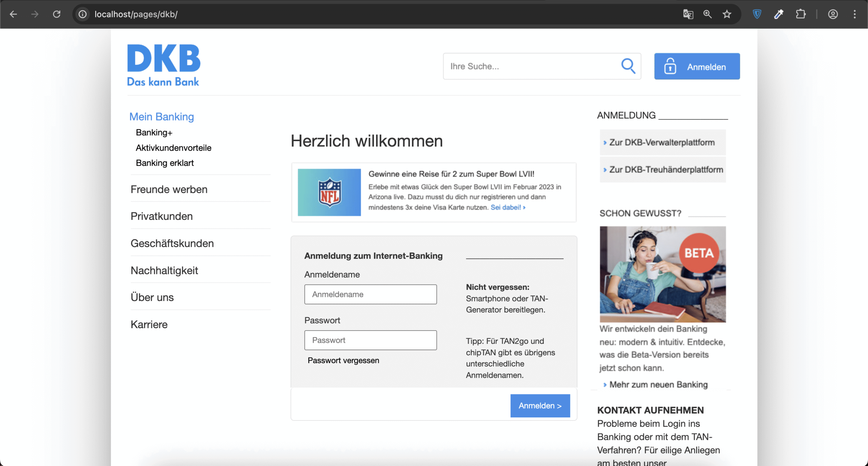Open the browser profile icon
Viewport: 868px width, 466px height.
click(x=833, y=14)
